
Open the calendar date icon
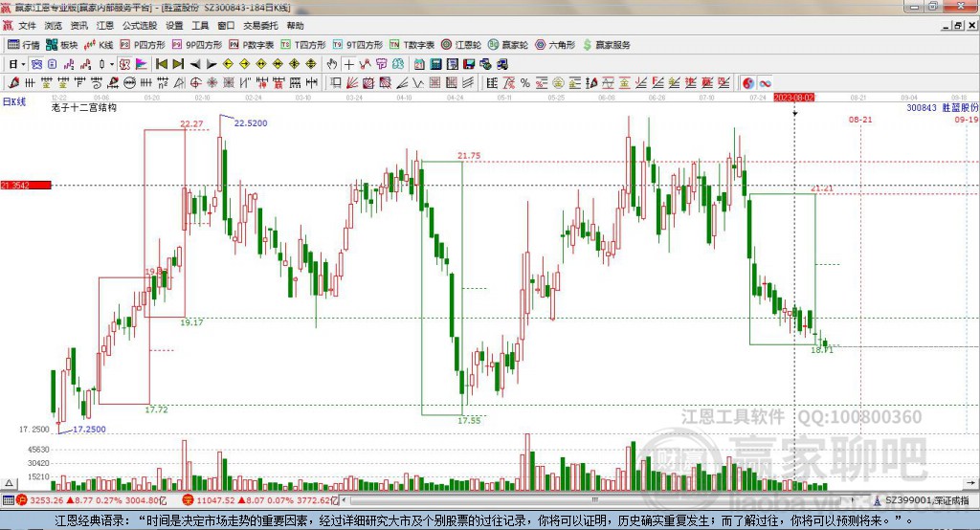419,64
